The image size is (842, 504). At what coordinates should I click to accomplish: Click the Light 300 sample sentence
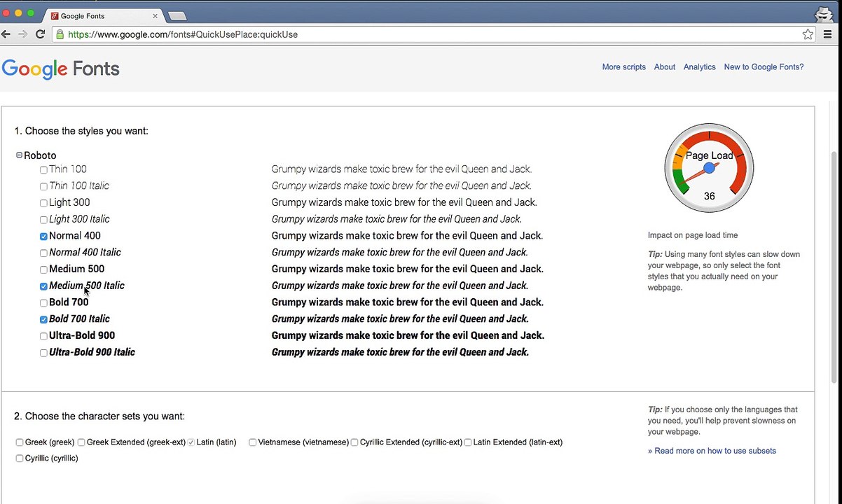[404, 202]
